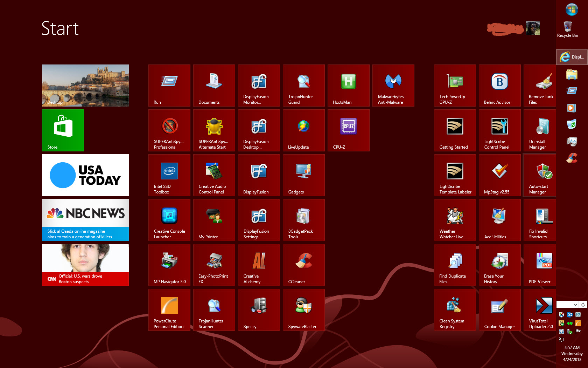Launch Speccy tile

pos(259,310)
